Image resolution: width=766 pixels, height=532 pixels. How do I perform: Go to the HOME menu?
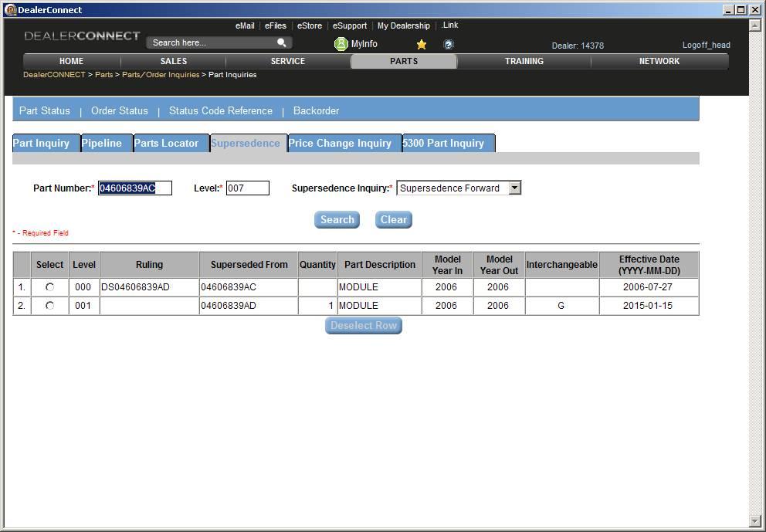click(71, 61)
